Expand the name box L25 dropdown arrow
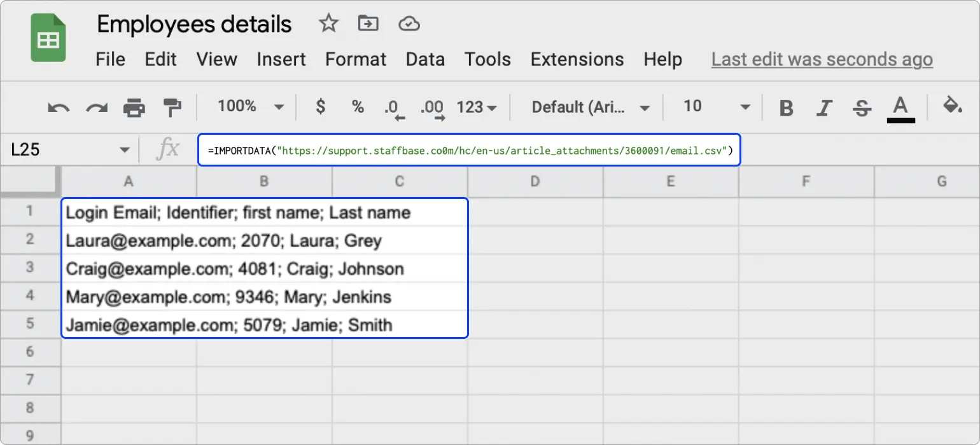The image size is (980, 445). 124,151
